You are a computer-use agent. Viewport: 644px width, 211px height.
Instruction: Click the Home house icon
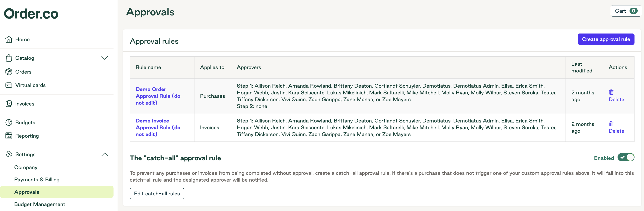pos(9,39)
